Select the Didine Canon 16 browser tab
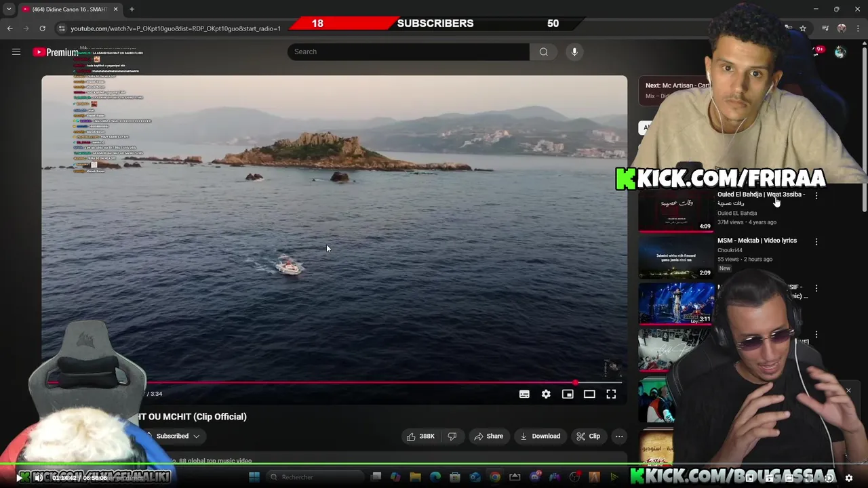 pos(70,9)
